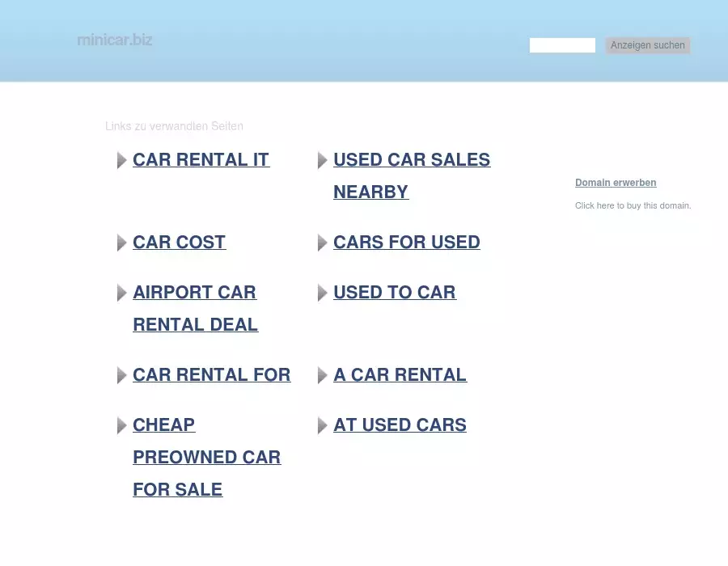The height and width of the screenshot is (566, 728).
Task: Open the USED CAR SALES NEARBY link
Action: point(411,160)
